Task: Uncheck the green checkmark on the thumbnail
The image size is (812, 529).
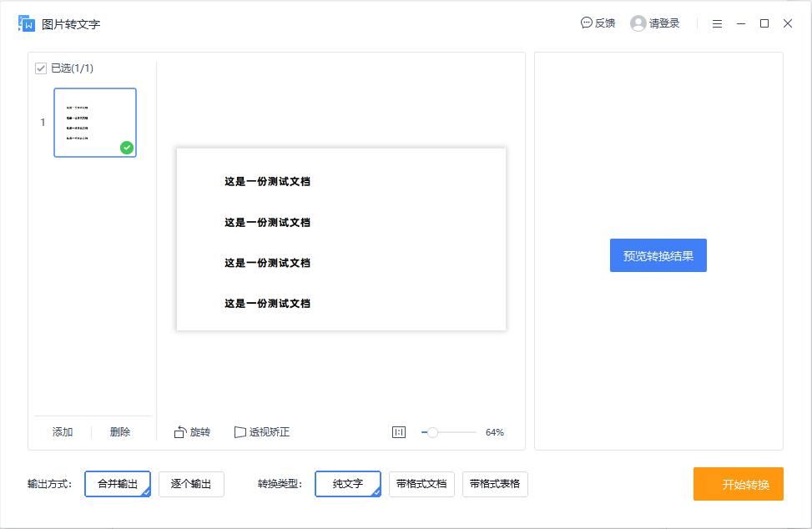Action: coord(127,148)
